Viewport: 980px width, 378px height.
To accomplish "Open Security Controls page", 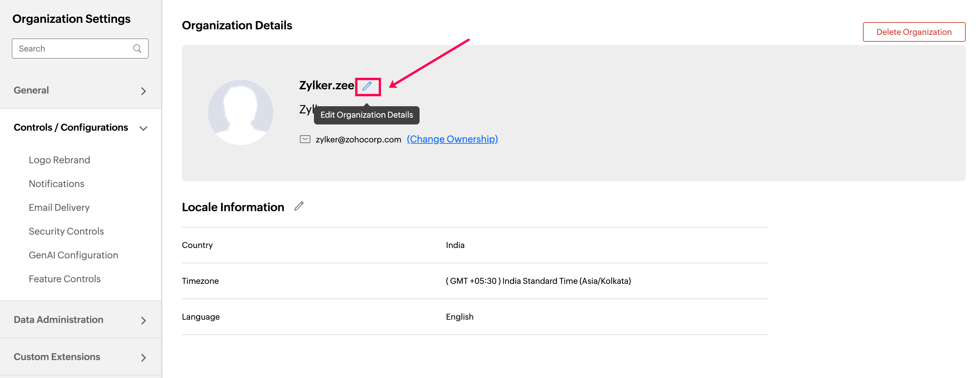I will (66, 231).
